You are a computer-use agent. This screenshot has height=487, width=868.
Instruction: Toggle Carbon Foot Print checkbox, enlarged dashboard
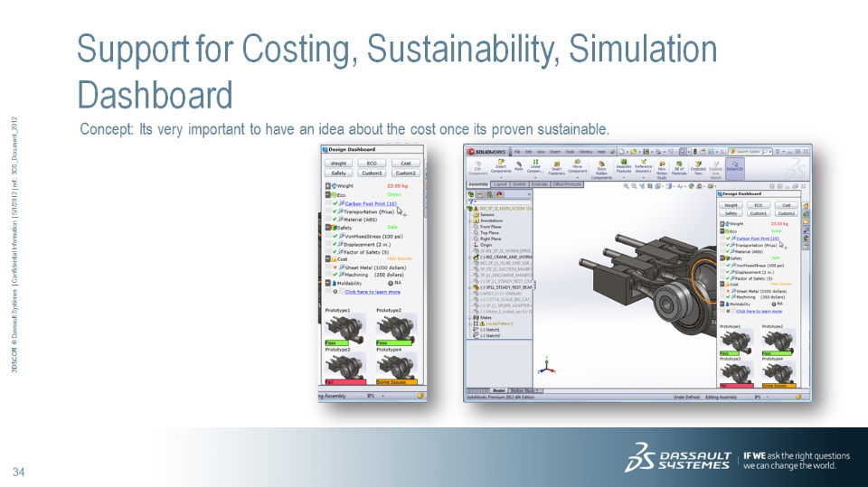pos(335,203)
